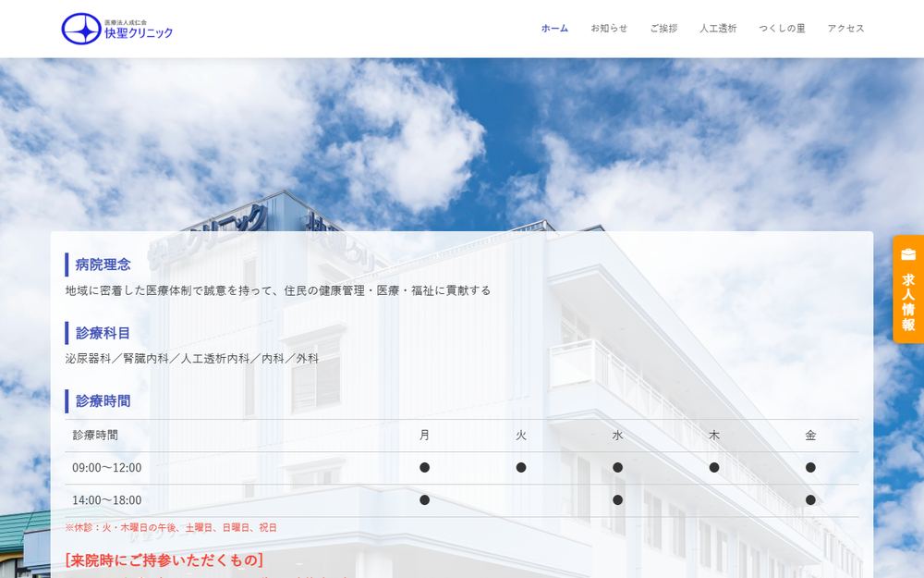The height and width of the screenshot is (578, 924).
Task: Open the 求人情報 side button
Action: pyautogui.click(x=908, y=289)
